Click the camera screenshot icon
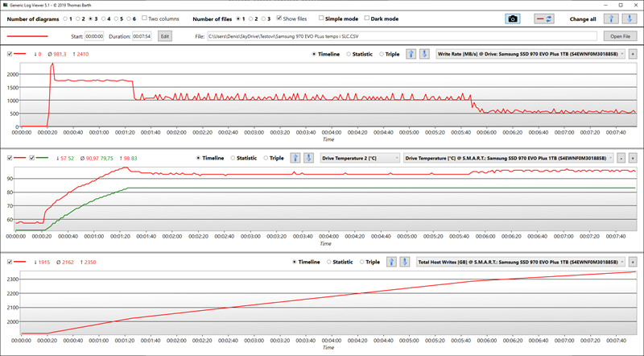Image resolution: width=644 pixels, height=356 pixels. [x=512, y=19]
